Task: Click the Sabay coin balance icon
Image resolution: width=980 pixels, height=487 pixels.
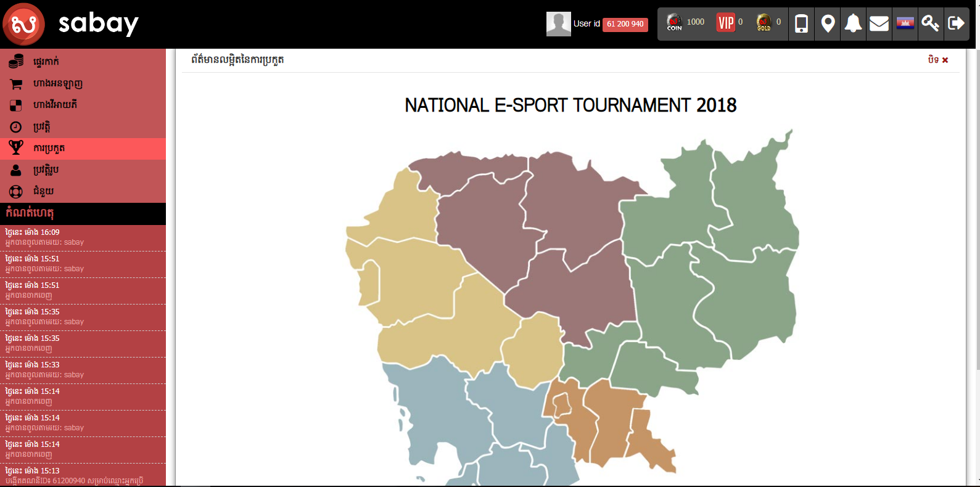Action: pos(674,23)
